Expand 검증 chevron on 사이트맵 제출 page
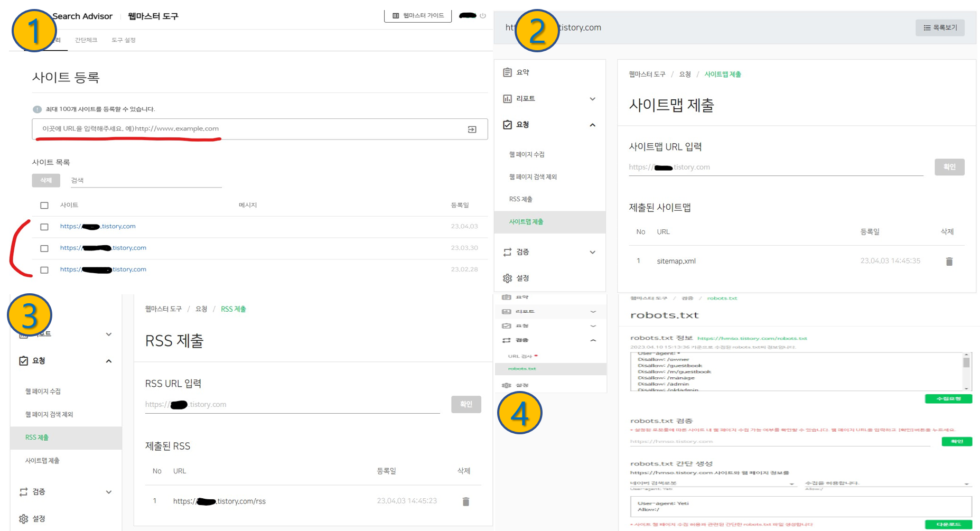 (592, 253)
